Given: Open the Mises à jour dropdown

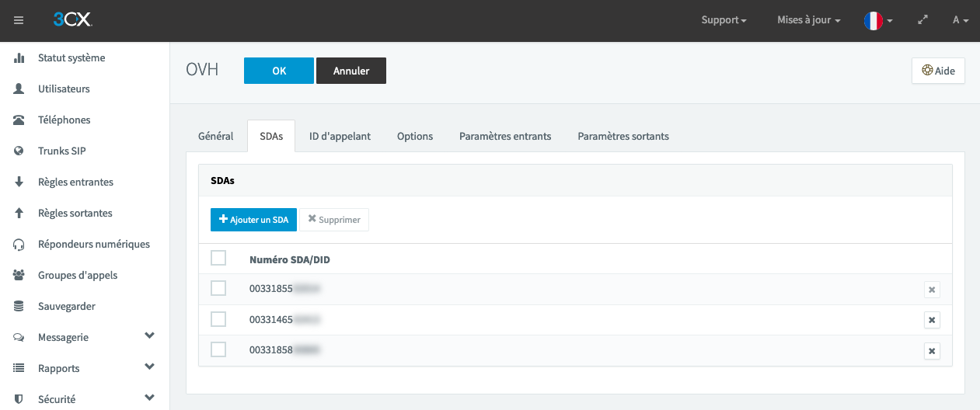Looking at the screenshot, I should coord(809,20).
